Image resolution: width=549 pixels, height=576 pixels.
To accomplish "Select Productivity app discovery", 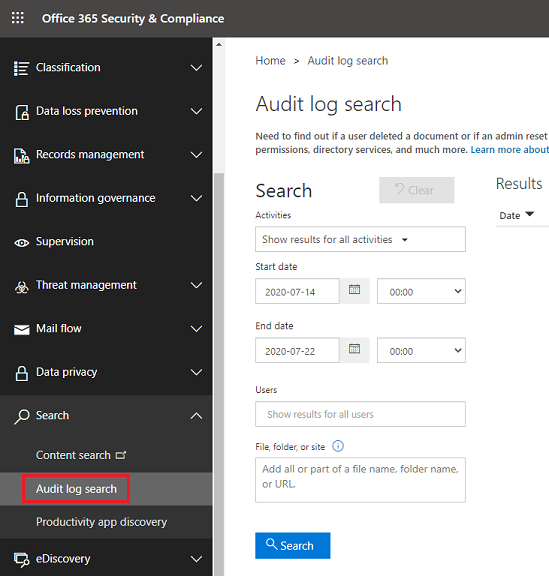I will click(x=101, y=522).
